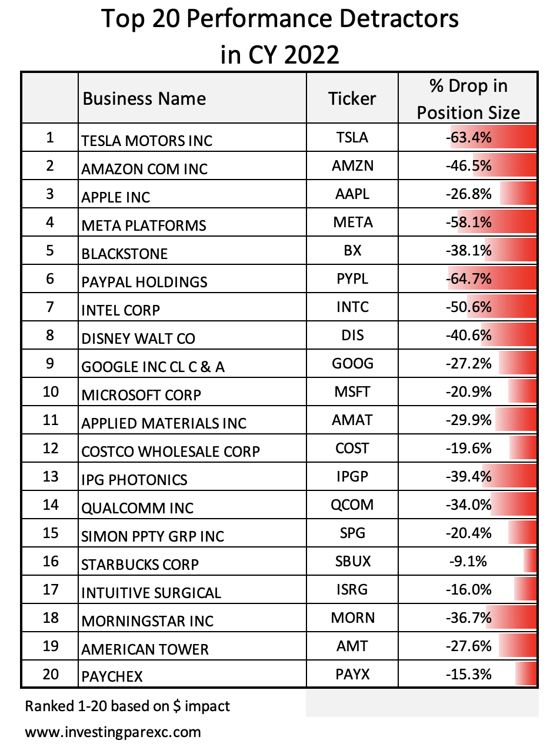Select the GOOGLE INC CL C & A cell
Viewport: 560px width, 750px height.
pos(192,363)
